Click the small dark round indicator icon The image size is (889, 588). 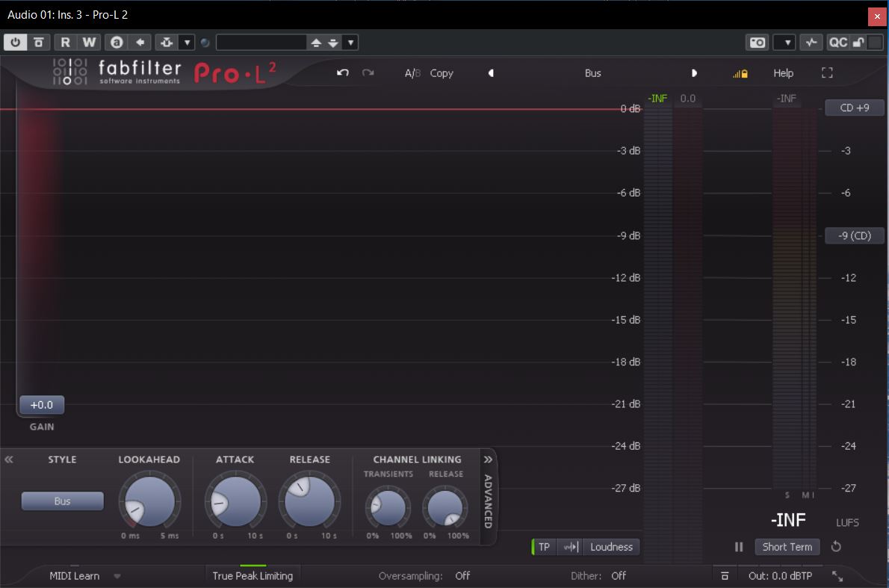205,43
